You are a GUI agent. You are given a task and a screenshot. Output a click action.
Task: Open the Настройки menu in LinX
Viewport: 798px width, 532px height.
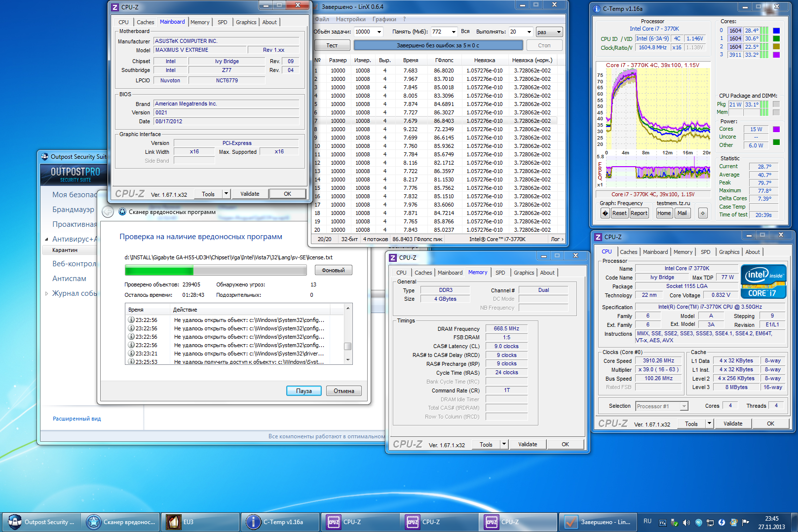click(350, 19)
